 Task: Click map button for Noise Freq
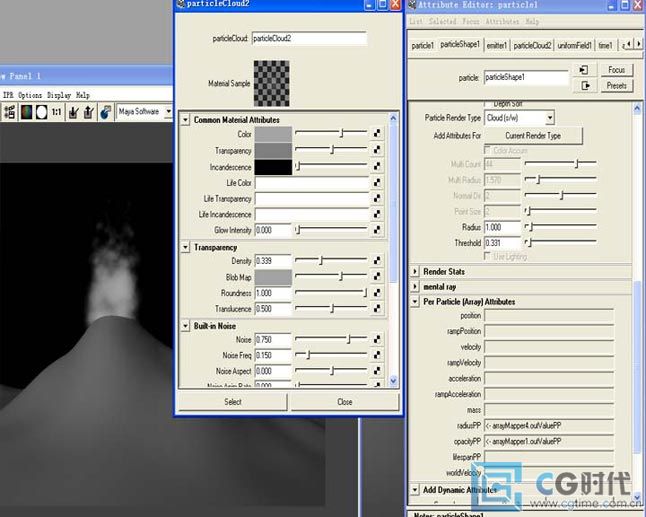click(377, 355)
